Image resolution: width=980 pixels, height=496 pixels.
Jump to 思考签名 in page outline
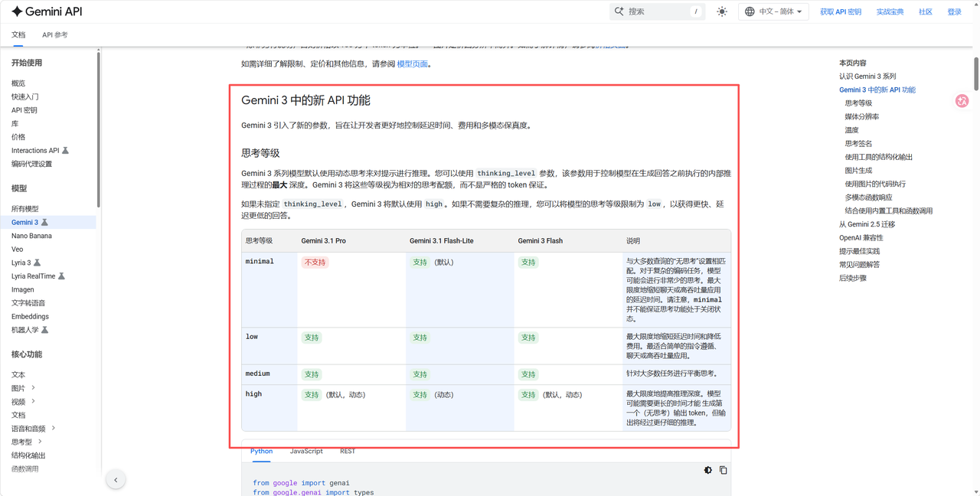point(858,143)
